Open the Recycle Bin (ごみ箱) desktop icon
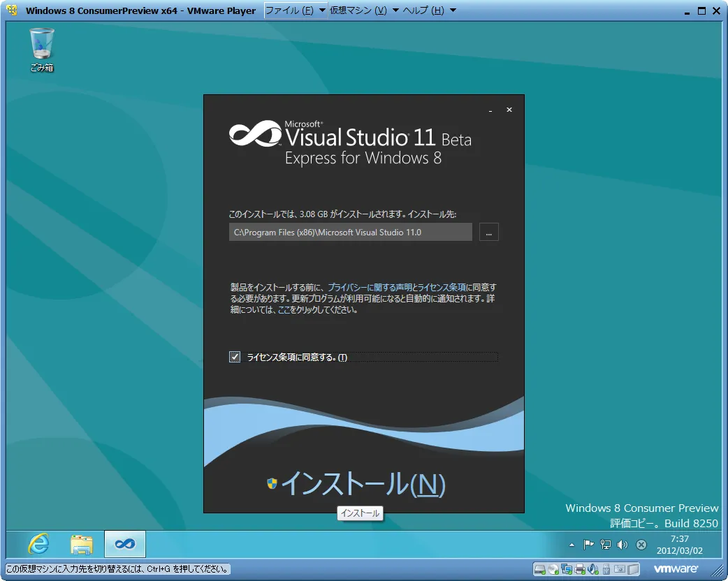 tap(41, 49)
